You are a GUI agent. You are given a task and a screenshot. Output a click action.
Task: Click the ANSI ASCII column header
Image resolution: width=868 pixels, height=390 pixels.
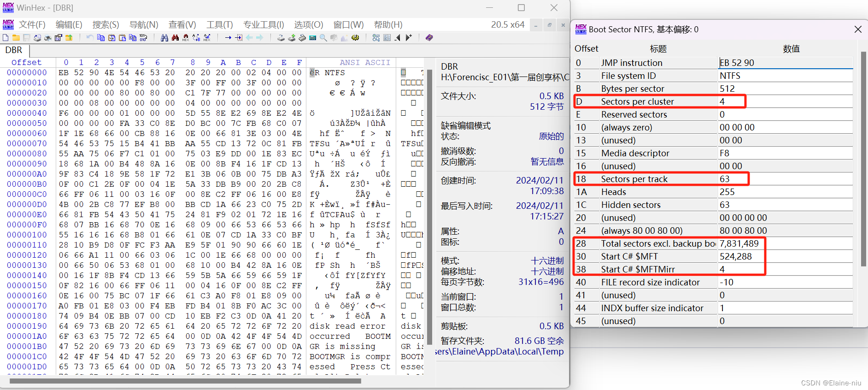coord(365,62)
